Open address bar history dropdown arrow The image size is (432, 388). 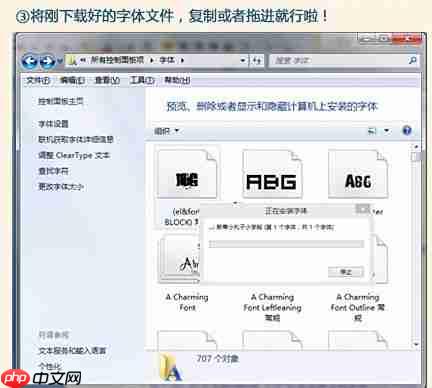pyautogui.click(x=243, y=60)
